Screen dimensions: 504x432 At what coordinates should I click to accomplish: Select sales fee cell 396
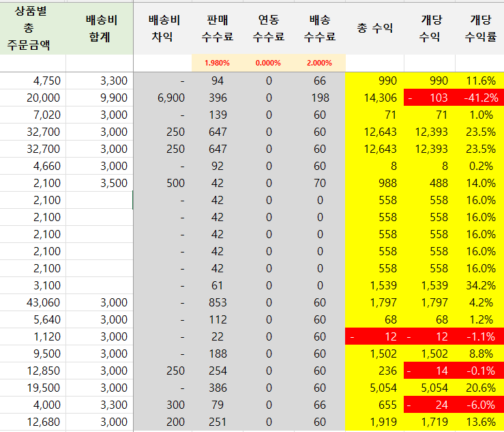(x=218, y=98)
